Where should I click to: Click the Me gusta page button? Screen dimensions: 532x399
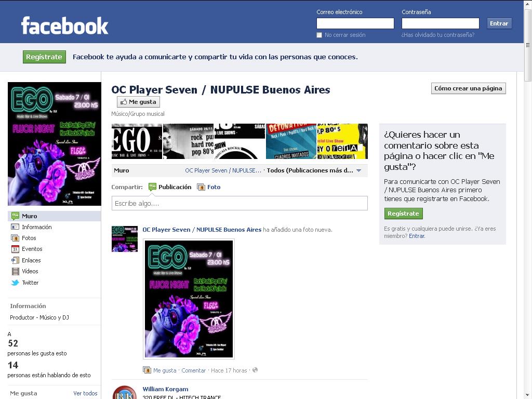(138, 102)
